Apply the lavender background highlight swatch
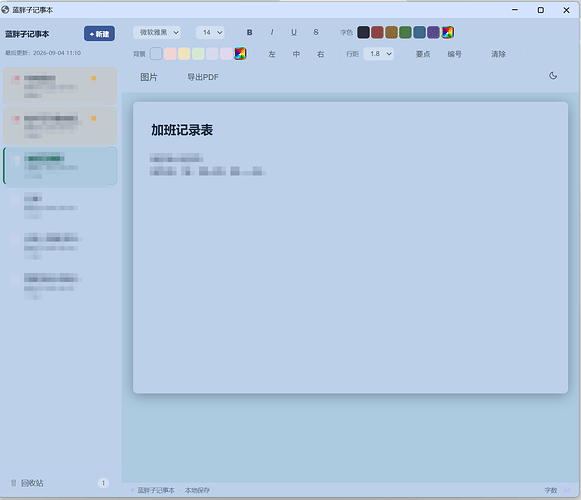581x500 pixels. point(226,54)
